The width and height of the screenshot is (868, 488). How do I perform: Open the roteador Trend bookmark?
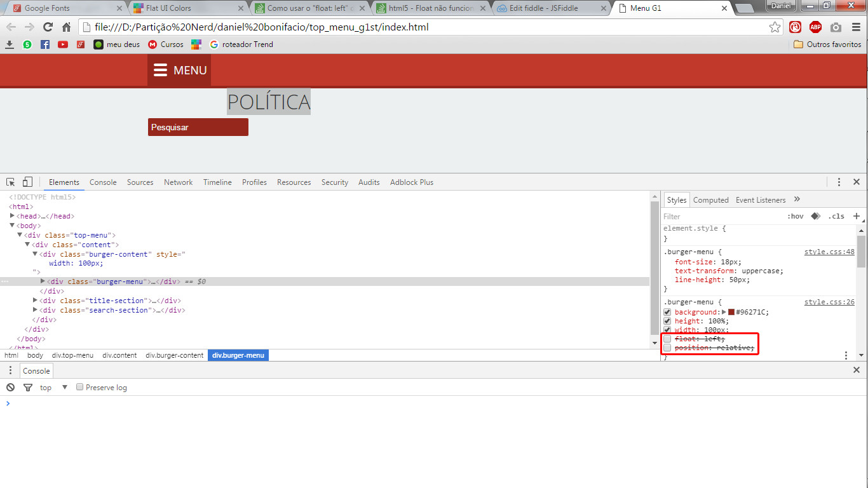click(241, 44)
